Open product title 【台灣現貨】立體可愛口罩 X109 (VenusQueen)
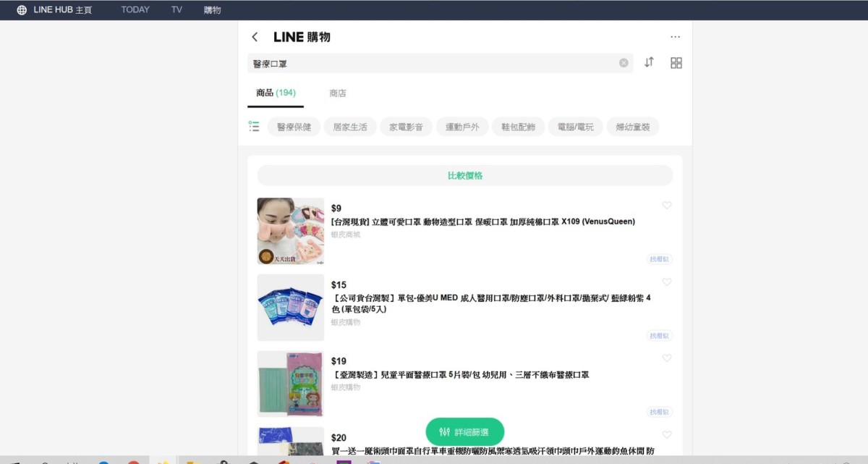The width and height of the screenshot is (868, 464). click(x=483, y=222)
